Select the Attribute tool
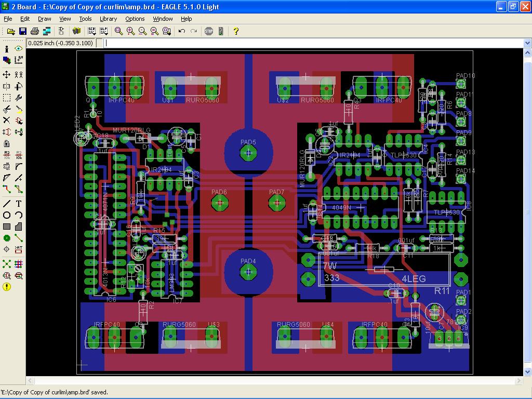 point(19,250)
